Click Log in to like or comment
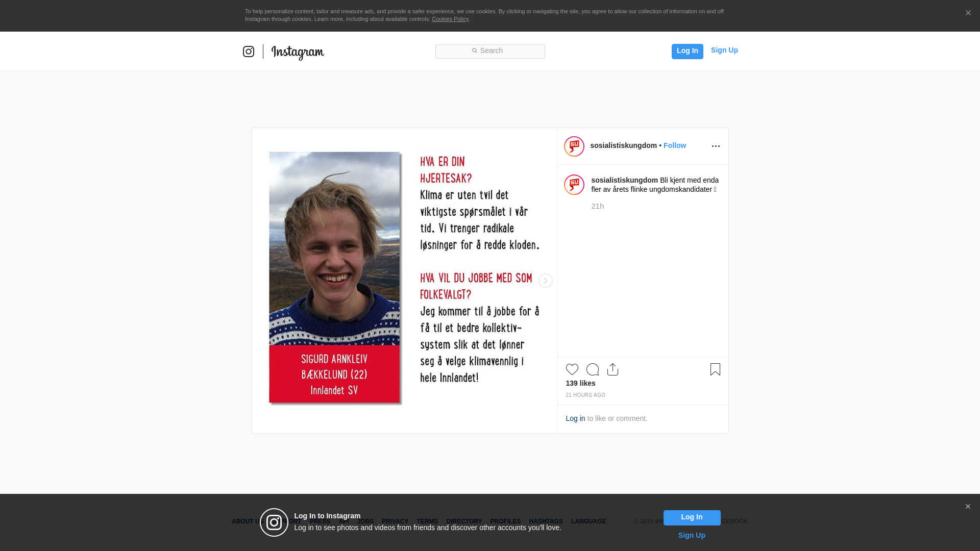 (575, 418)
